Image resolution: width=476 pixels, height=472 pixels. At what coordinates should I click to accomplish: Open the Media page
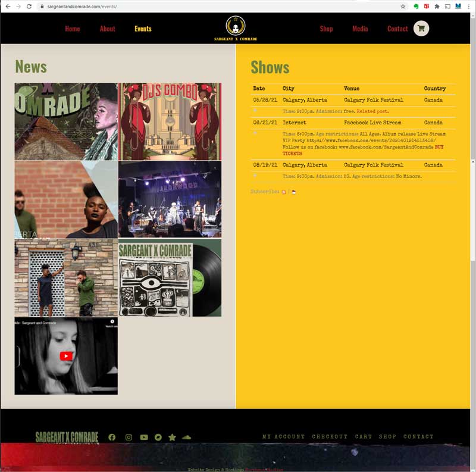[x=360, y=29]
